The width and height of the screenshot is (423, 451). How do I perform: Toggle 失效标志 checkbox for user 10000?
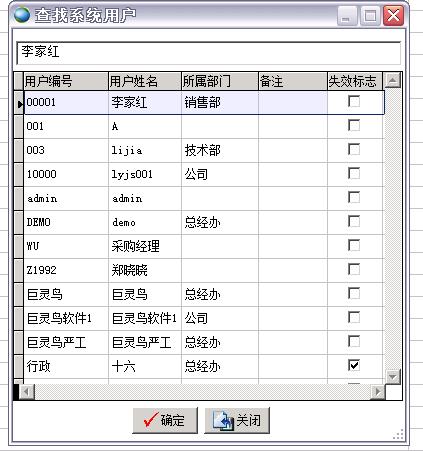click(x=354, y=173)
